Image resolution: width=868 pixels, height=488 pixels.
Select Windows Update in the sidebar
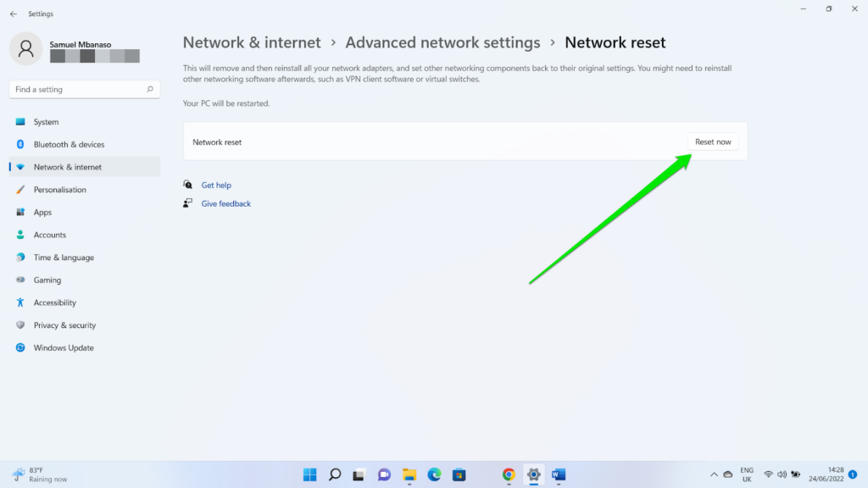click(62, 347)
